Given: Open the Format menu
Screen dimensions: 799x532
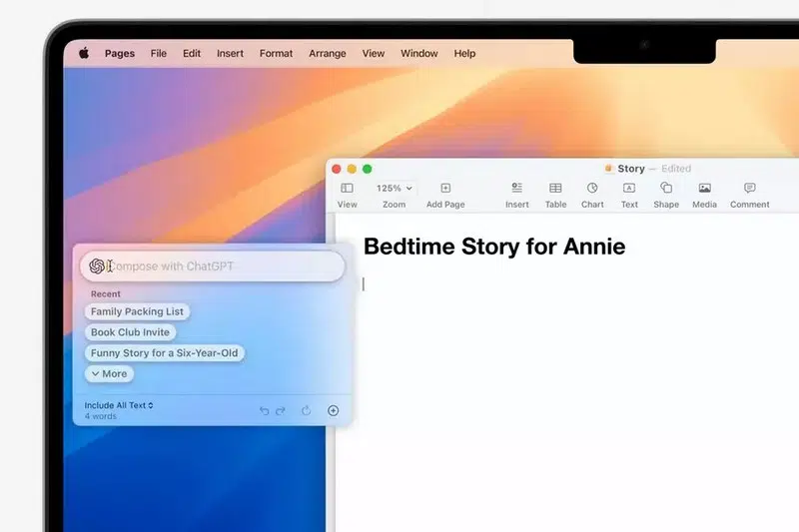Looking at the screenshot, I should [276, 54].
